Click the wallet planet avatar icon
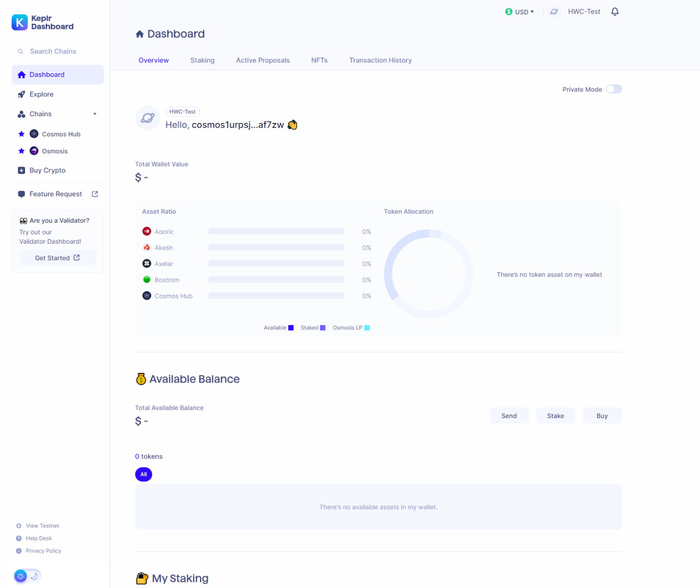The image size is (700, 588). pyautogui.click(x=147, y=118)
